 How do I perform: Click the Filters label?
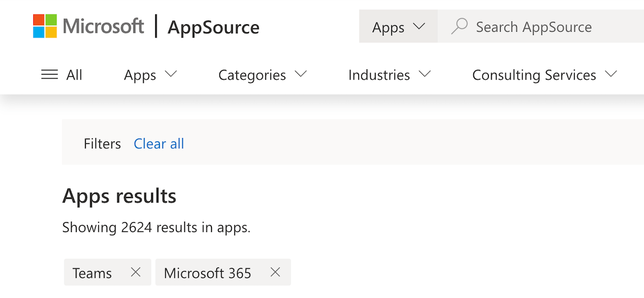click(x=103, y=144)
